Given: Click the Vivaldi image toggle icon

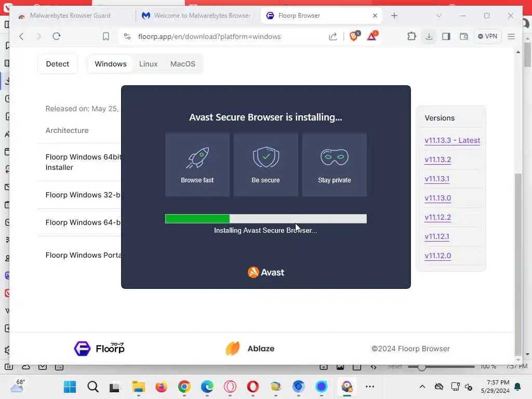Looking at the screenshot, I should point(340,367).
